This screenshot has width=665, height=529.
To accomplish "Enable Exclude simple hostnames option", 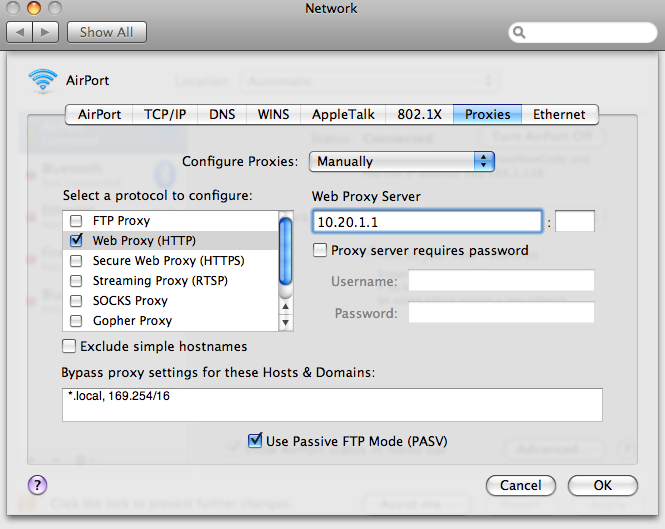I will point(69,346).
